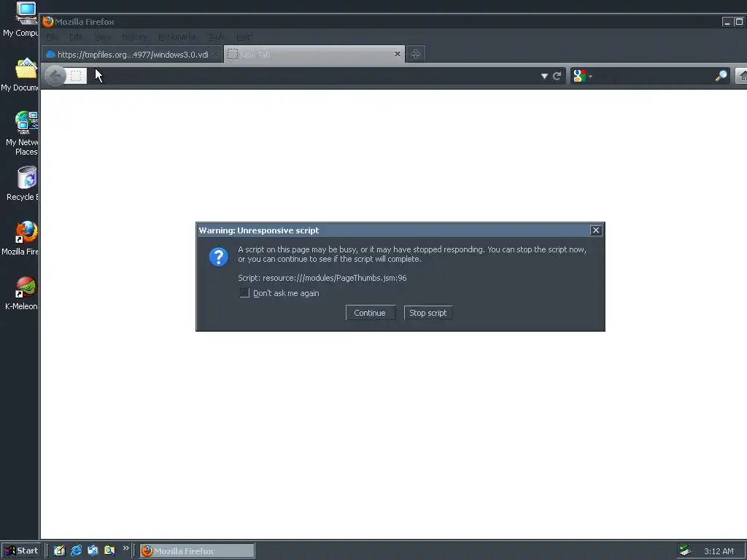The image size is (747, 560).
Task: Click the 3:12 AM taskbar clock
Action: coord(719,551)
